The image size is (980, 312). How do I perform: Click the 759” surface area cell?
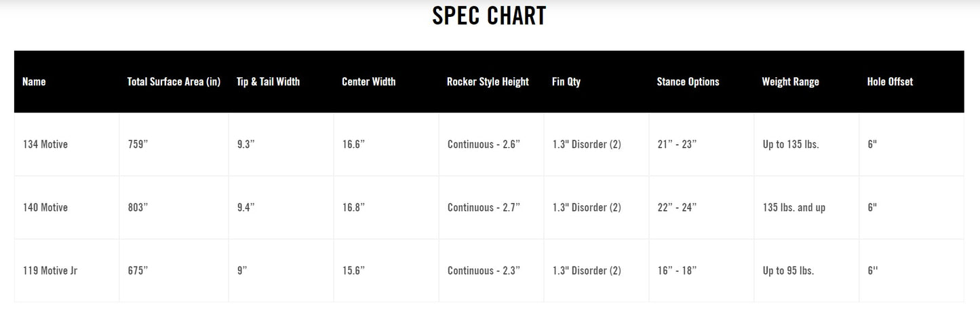click(x=138, y=144)
